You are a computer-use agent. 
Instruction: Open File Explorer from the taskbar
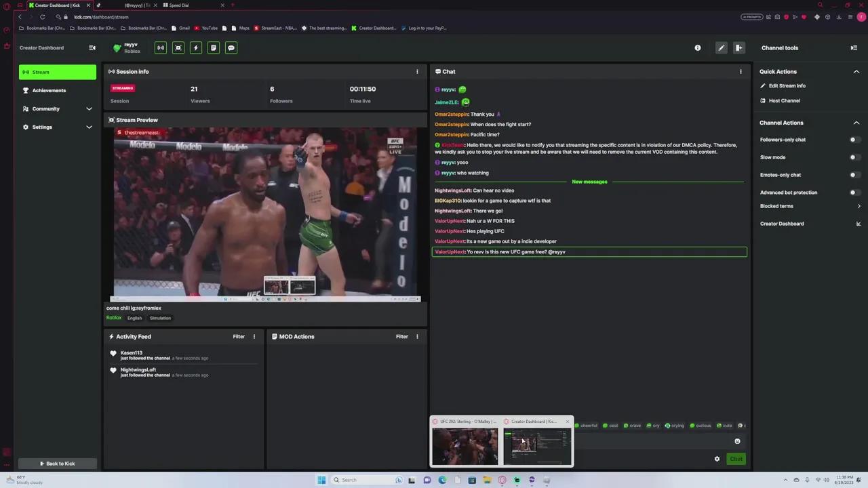[x=487, y=480]
